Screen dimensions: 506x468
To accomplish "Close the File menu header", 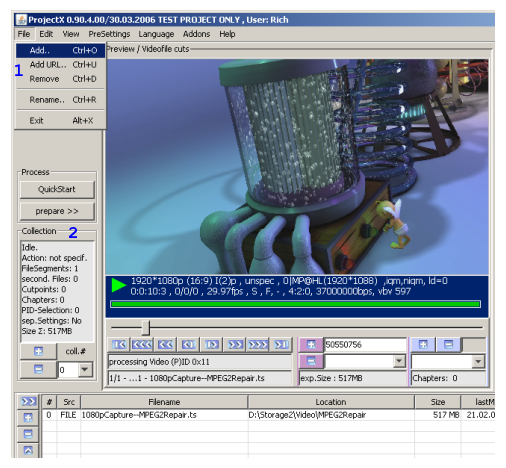I will point(24,34).
